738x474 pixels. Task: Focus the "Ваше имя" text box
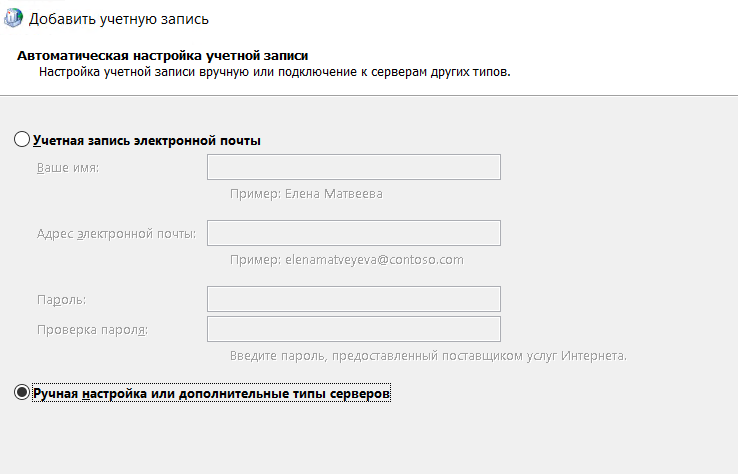353,167
